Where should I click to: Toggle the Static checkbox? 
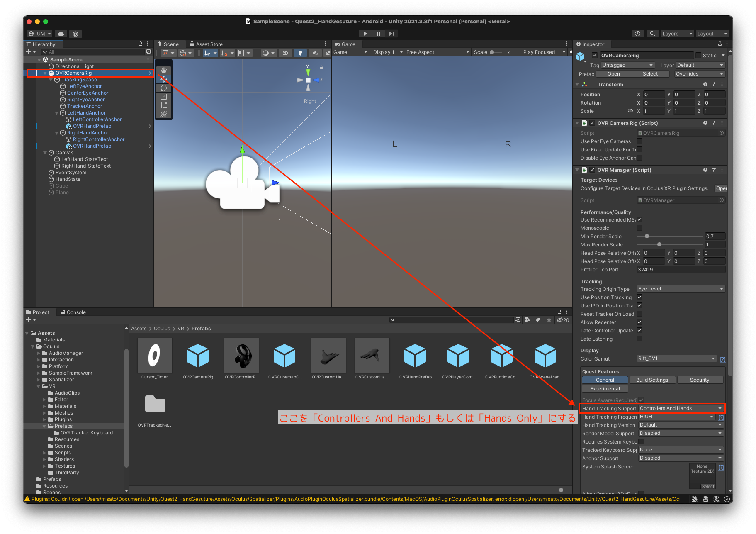click(x=698, y=55)
